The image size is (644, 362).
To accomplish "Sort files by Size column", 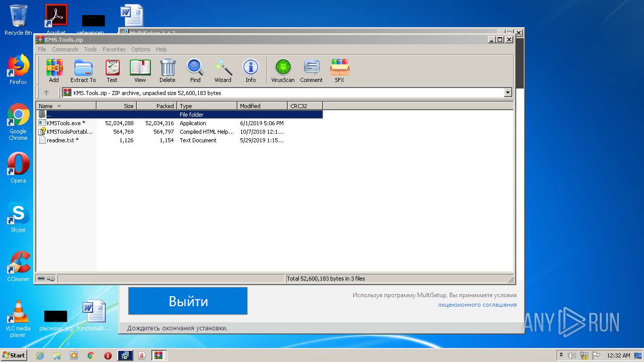I will click(x=116, y=106).
